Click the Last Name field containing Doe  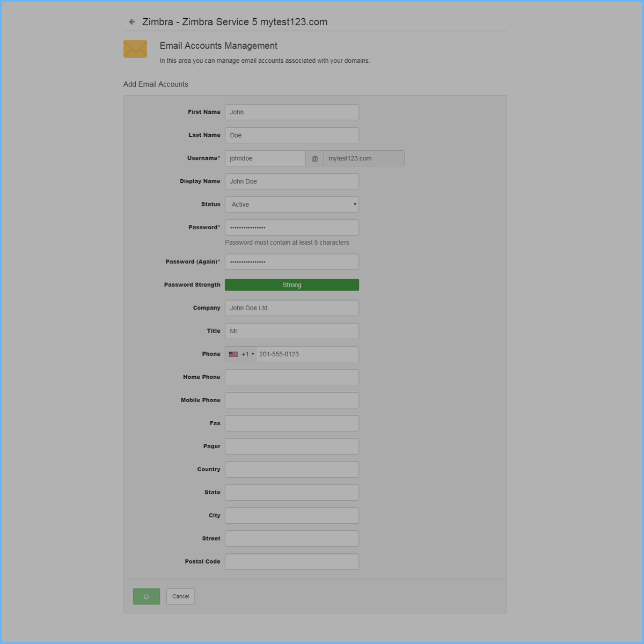(x=292, y=135)
